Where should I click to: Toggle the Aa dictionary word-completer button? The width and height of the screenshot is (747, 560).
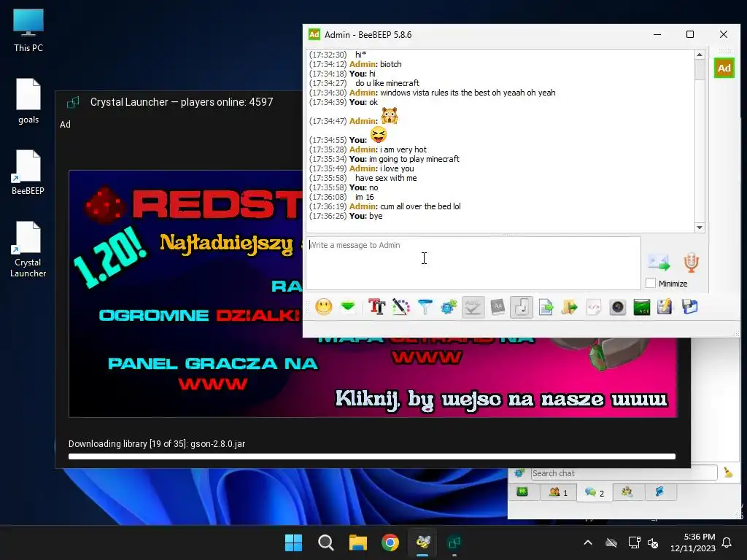pyautogui.click(x=498, y=307)
